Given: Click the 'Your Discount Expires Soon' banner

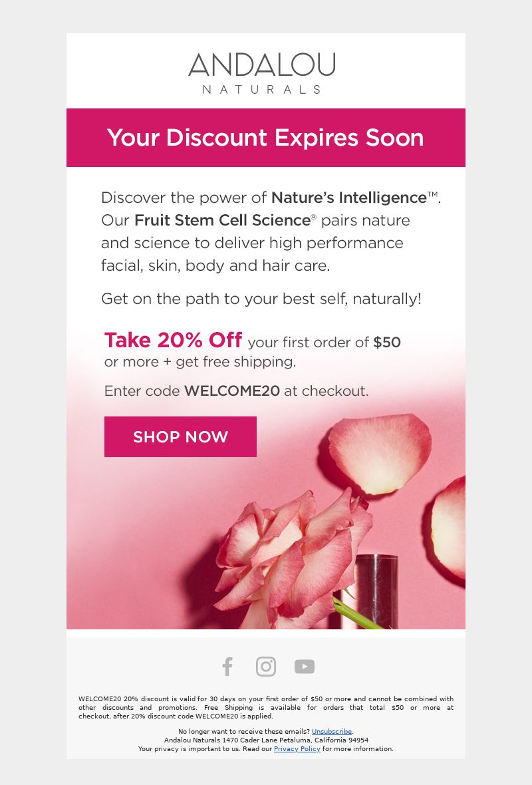Looking at the screenshot, I should pos(266,138).
